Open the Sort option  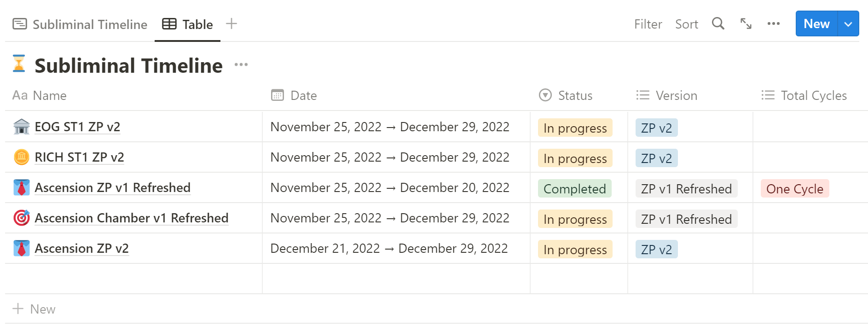coord(686,24)
